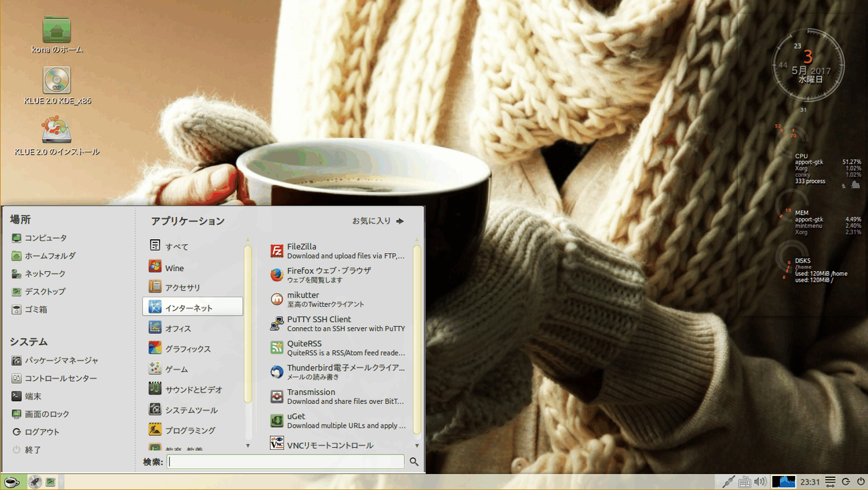Image resolution: width=868 pixels, height=490 pixels.
Task: Select ログアウト in the system section
Action: coord(36,433)
